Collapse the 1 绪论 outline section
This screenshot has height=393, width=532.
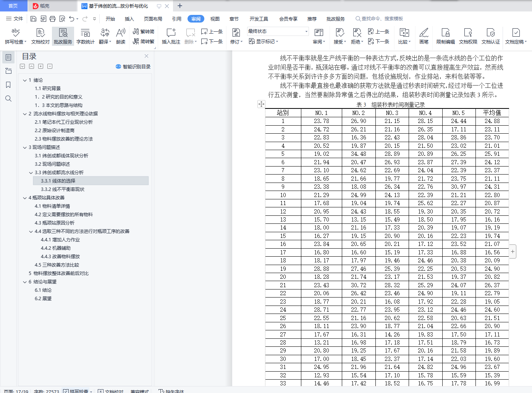[25, 80]
